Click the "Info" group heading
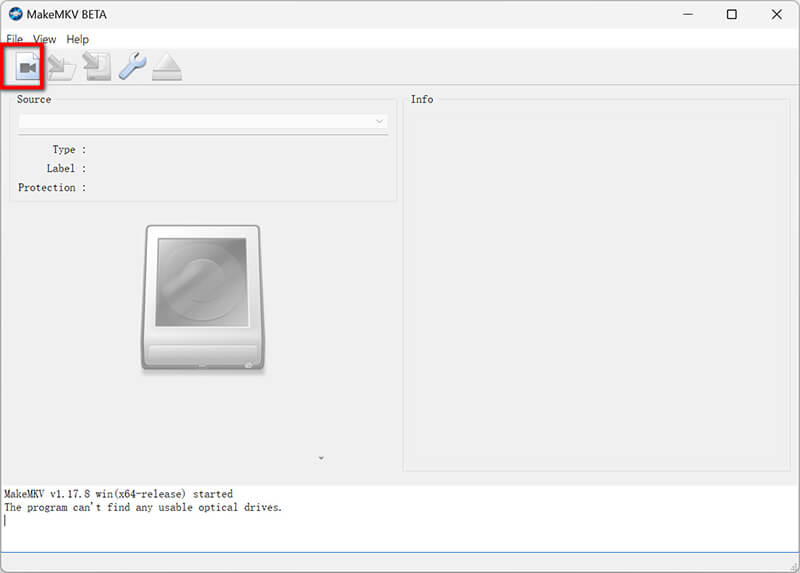800x573 pixels. coord(422,99)
